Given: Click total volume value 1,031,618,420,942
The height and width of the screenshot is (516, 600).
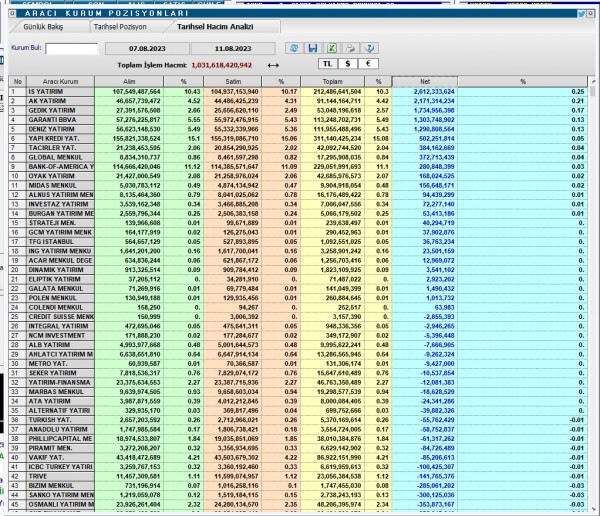Looking at the screenshot, I should tap(222, 65).
